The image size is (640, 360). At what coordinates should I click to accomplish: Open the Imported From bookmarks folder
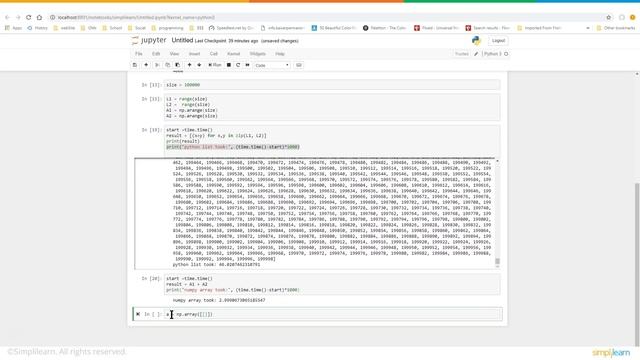pos(540,28)
